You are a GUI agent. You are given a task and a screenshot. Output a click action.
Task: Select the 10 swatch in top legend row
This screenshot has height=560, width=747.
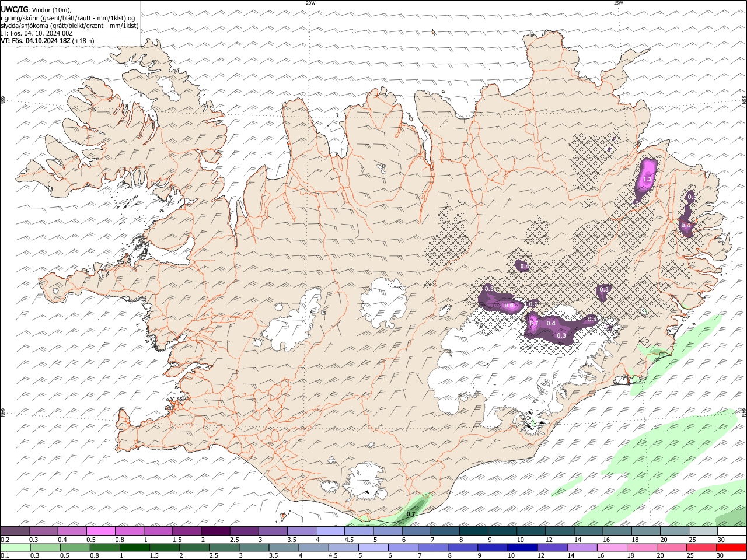[532, 531]
